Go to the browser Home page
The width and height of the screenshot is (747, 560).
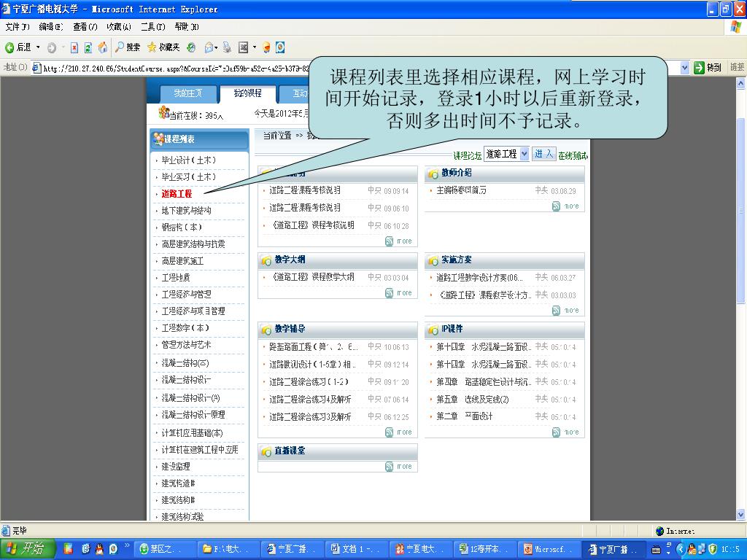103,47
